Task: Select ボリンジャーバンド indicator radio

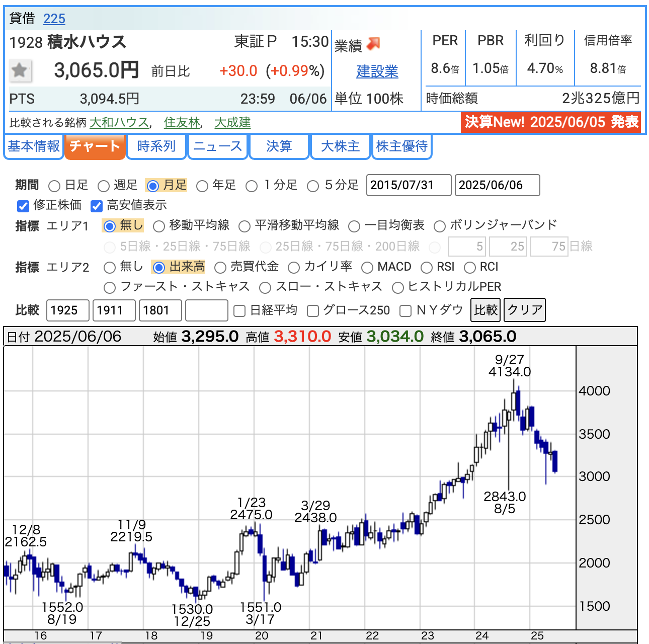Action: pos(440,226)
